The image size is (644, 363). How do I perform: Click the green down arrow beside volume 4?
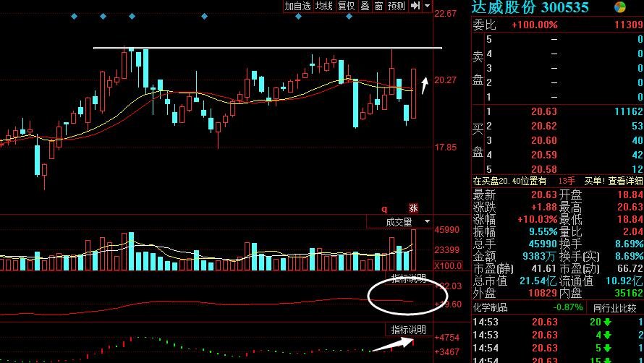609,335
